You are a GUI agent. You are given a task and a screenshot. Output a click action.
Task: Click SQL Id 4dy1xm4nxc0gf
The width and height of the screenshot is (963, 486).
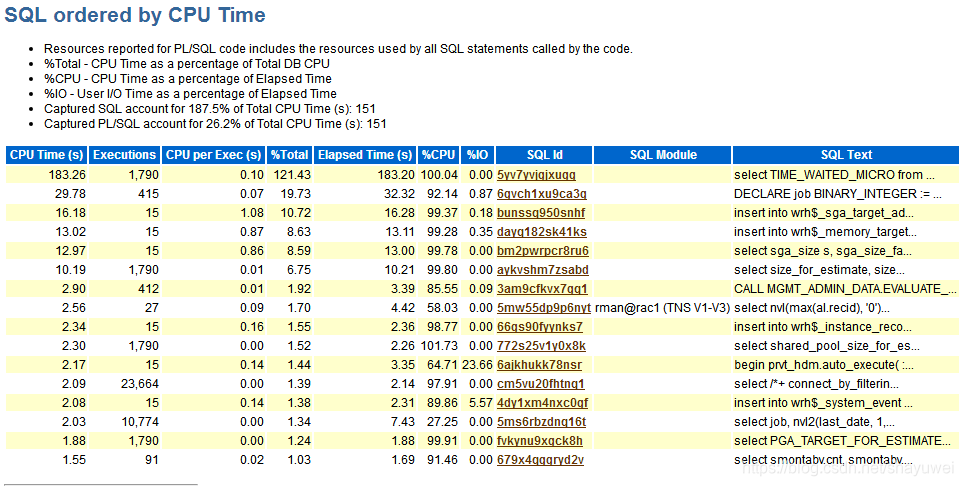pos(542,403)
